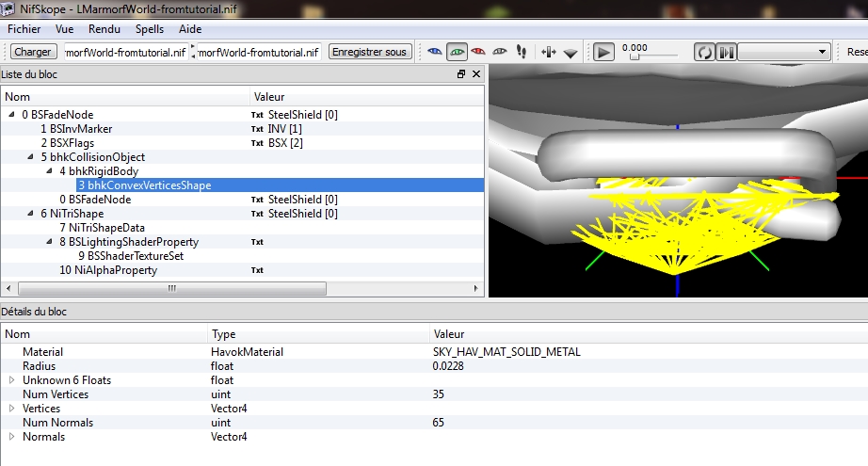The width and height of the screenshot is (868, 466).
Task: Click the flip view arrows icon
Action: [x=549, y=52]
